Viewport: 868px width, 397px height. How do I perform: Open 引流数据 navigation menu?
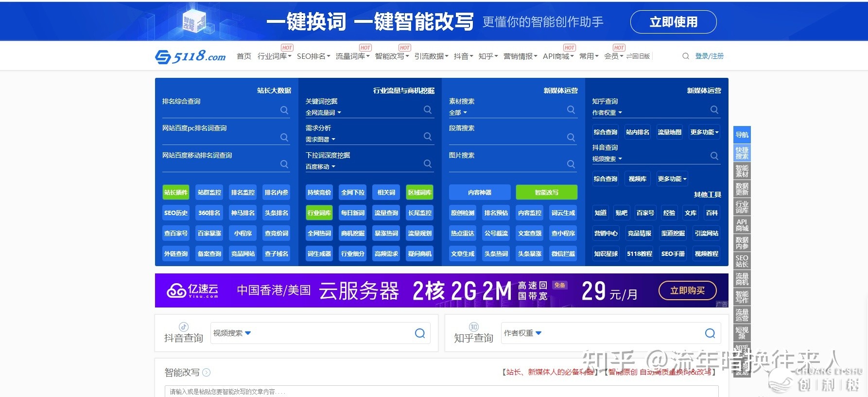coord(431,56)
